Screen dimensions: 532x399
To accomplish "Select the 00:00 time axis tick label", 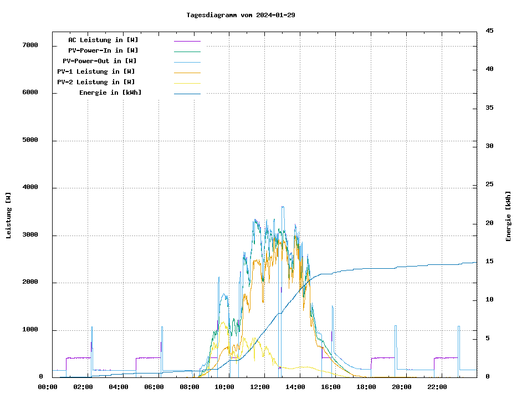I will pos(48,387).
